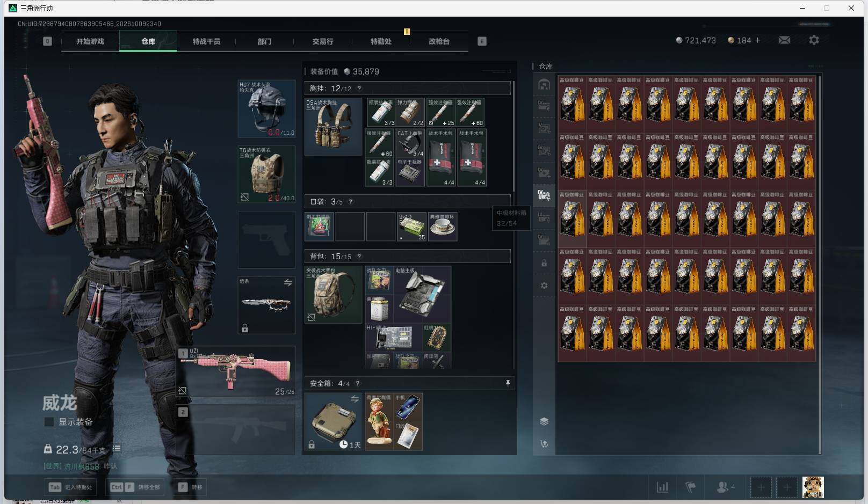Select the DSA战术胸挂 chest rig
Image resolution: width=868 pixels, height=504 pixels.
333,127
